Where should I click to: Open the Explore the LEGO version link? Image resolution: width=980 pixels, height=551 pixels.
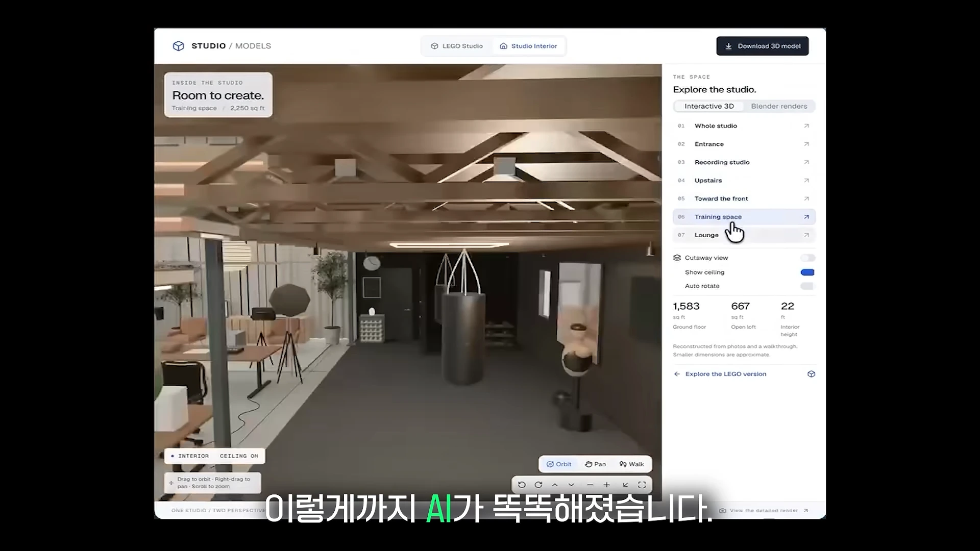725,374
